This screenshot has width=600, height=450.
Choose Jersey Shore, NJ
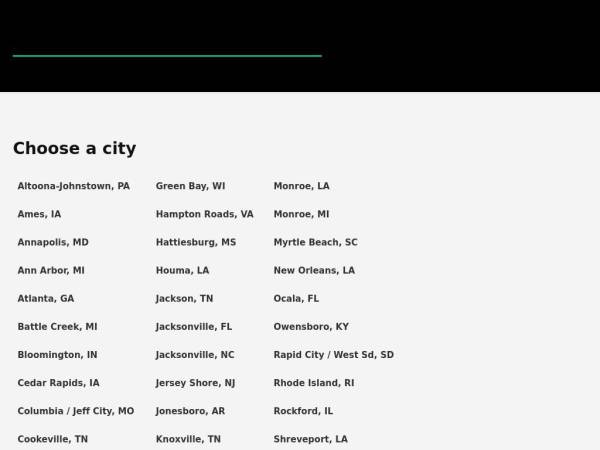click(x=195, y=383)
